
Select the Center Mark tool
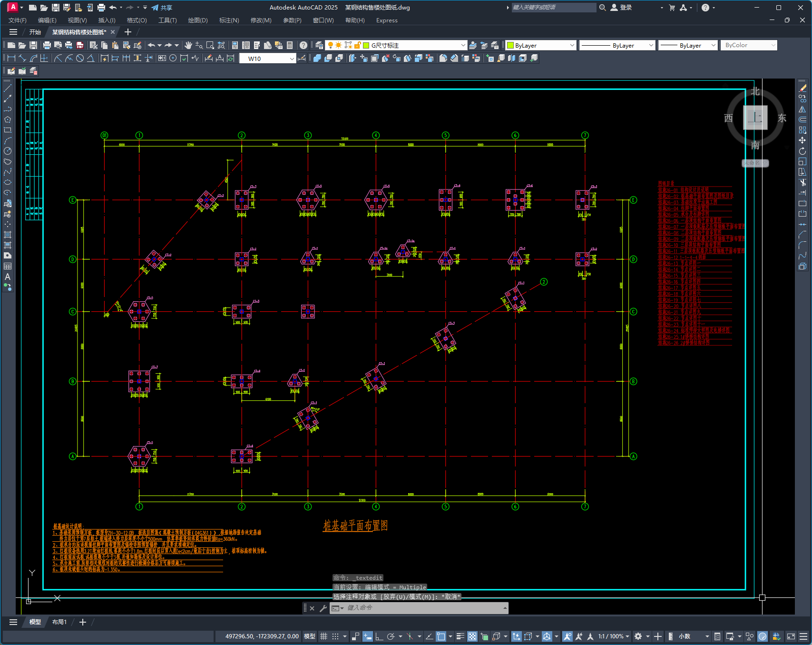173,58
